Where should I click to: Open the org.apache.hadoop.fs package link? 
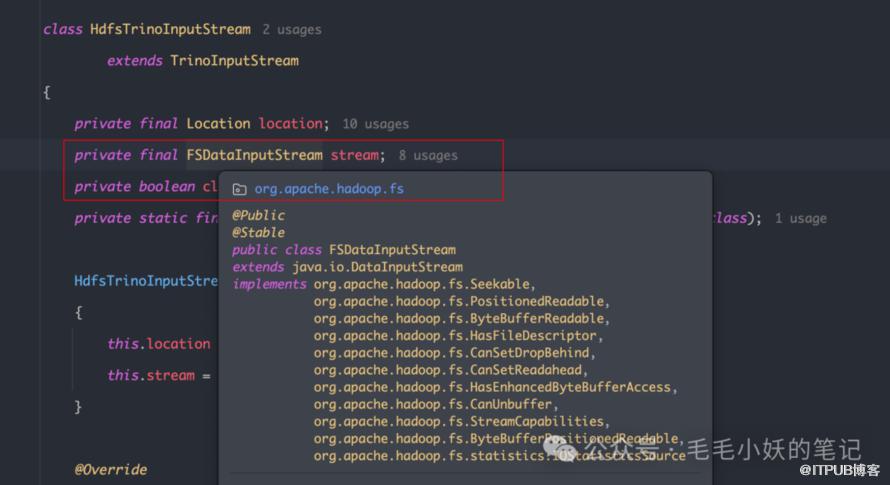[x=329, y=189]
